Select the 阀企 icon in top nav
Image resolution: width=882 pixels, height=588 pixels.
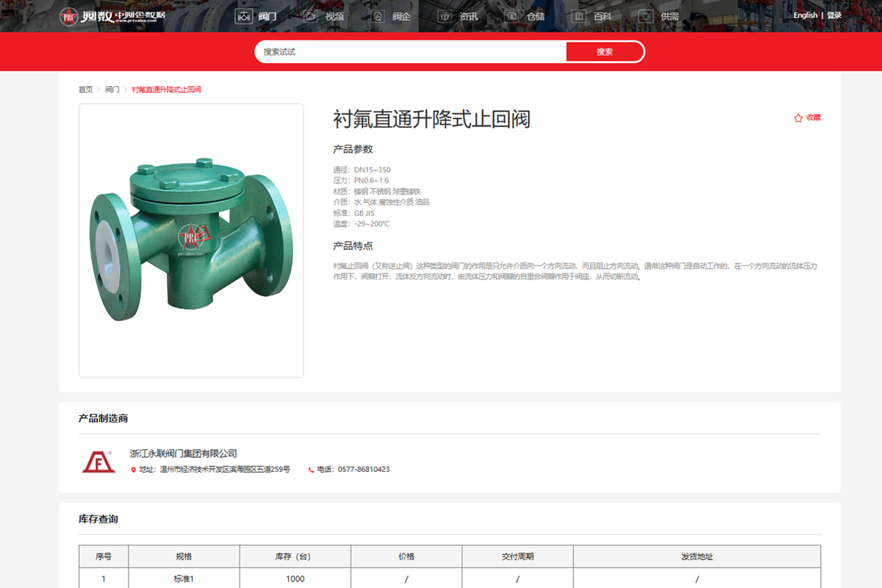click(377, 16)
